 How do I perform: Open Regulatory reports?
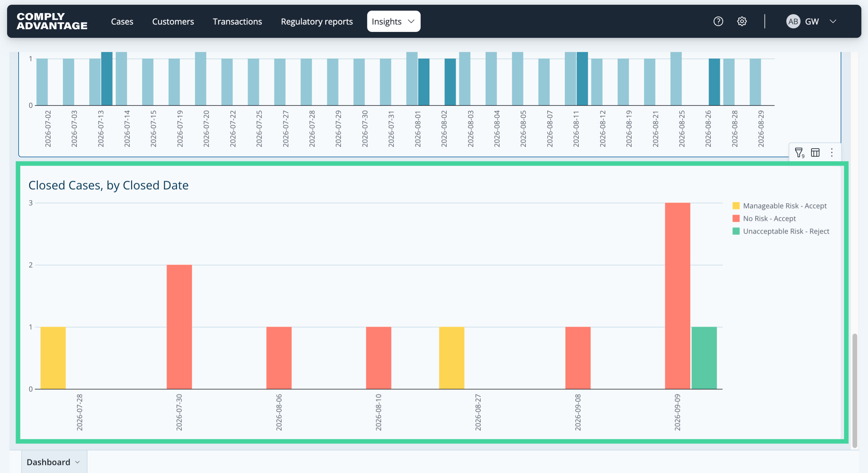coord(316,22)
